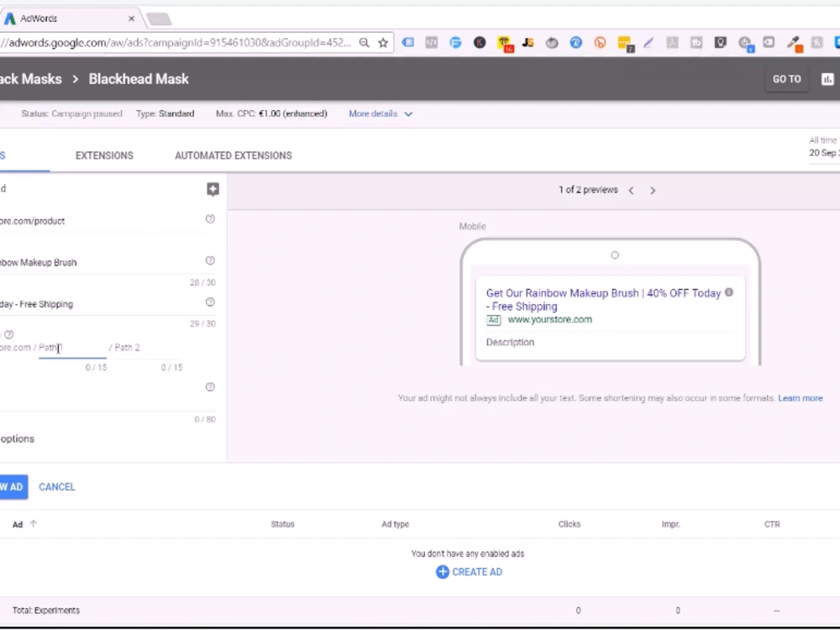The height and width of the screenshot is (630, 840).
Task: Go to the Blackhead Mask breadcrumb
Action: pyautogui.click(x=139, y=79)
